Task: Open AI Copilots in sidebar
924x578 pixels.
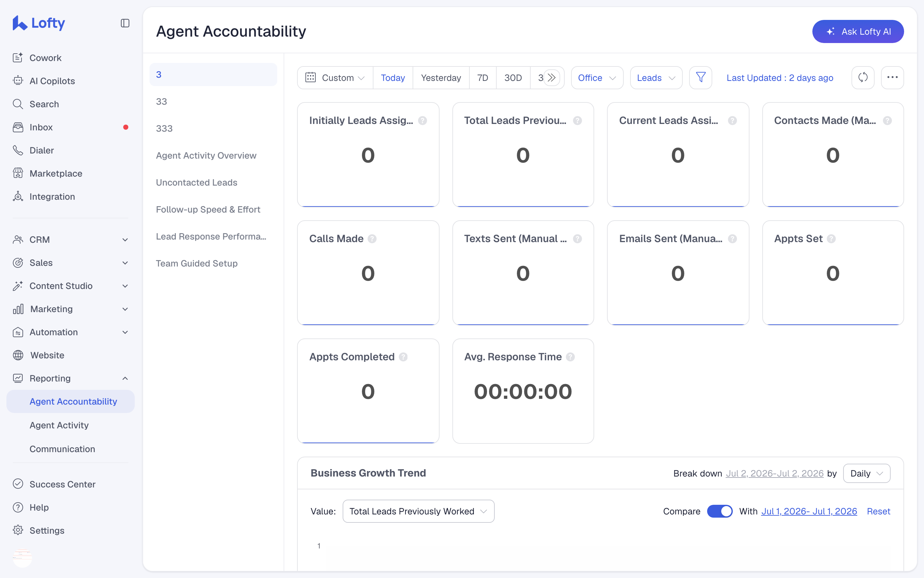Action: pyautogui.click(x=71, y=81)
